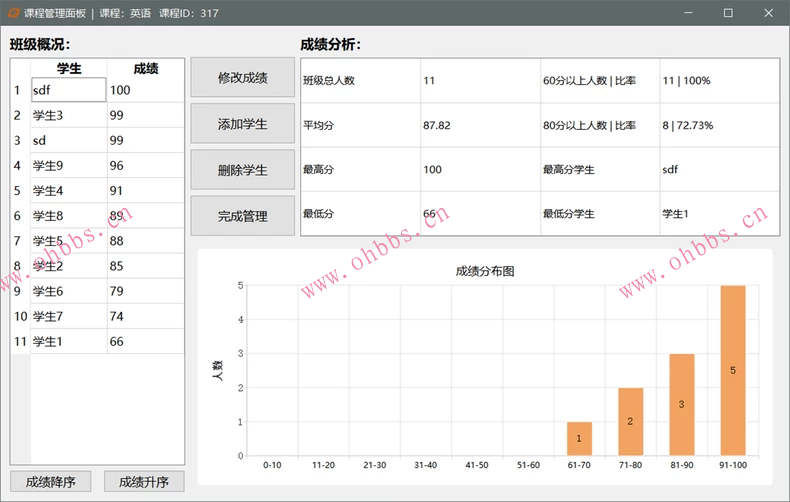This screenshot has width=790, height=502.
Task: Click the 71-80 bar in chart
Action: click(630, 422)
